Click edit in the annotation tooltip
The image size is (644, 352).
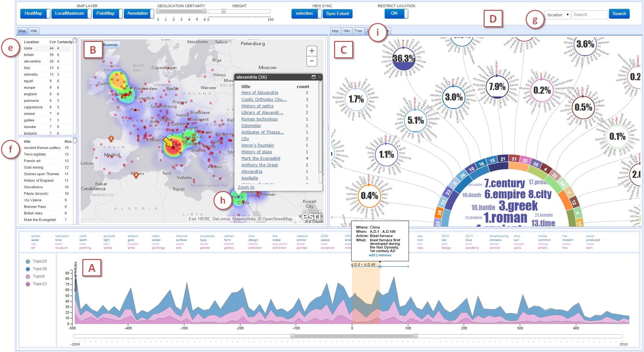[x=372, y=255]
